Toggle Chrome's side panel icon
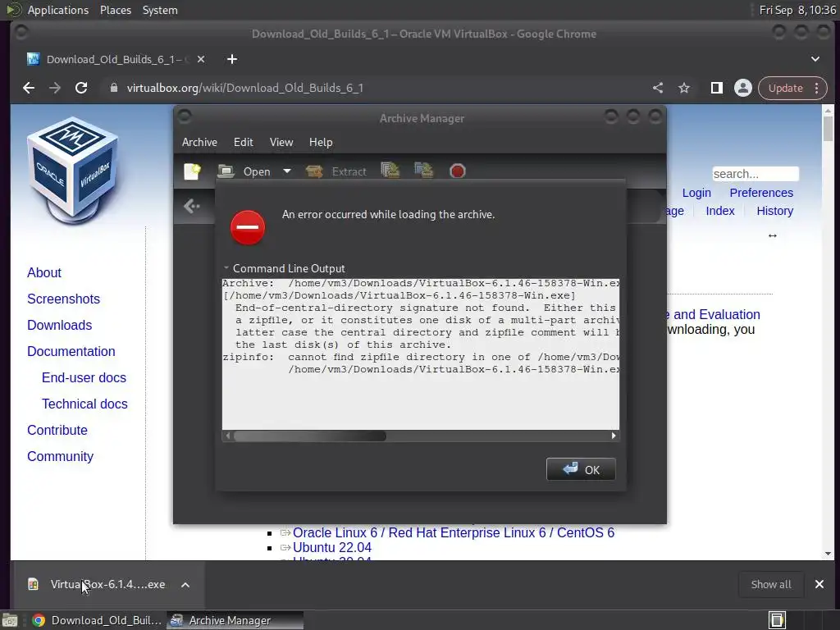This screenshot has height=630, width=840. tap(717, 88)
